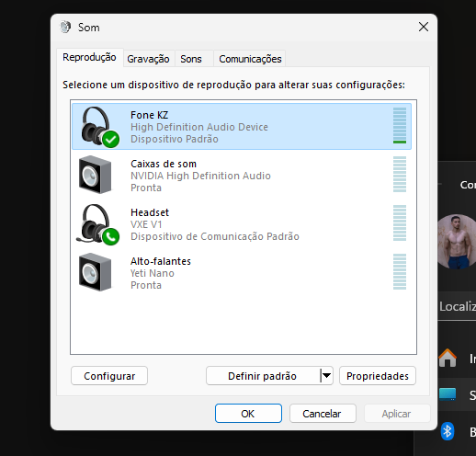Click the Alto-falantes Yeti Nano speaker icon
This screenshot has height=456, width=476.
coord(95,272)
